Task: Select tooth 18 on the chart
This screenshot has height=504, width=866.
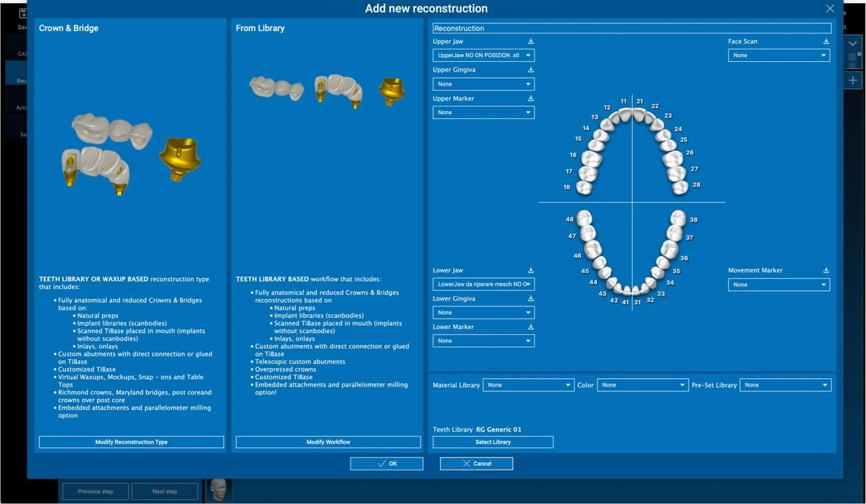Action: 583,188
